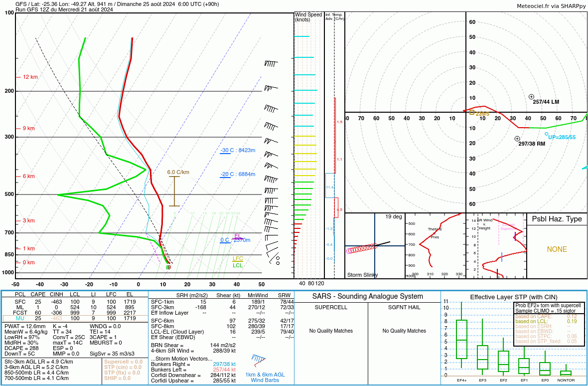Click the SHIP = 0.0 value
The height and width of the screenshot is (386, 588).
pos(117,378)
